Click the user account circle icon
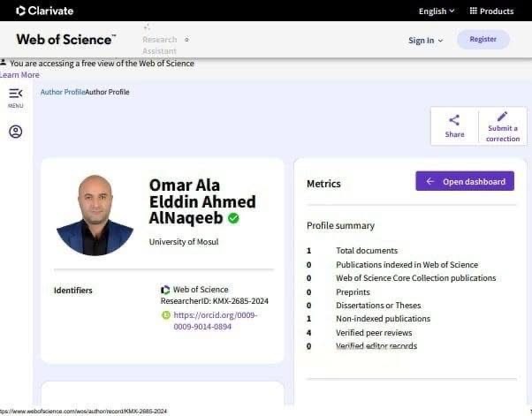The width and height of the screenshot is (532, 416). click(x=15, y=132)
